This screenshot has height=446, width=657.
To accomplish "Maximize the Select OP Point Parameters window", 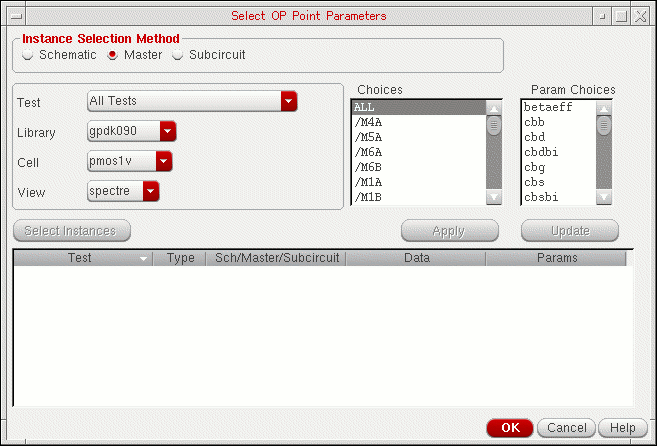I will click(621, 16).
